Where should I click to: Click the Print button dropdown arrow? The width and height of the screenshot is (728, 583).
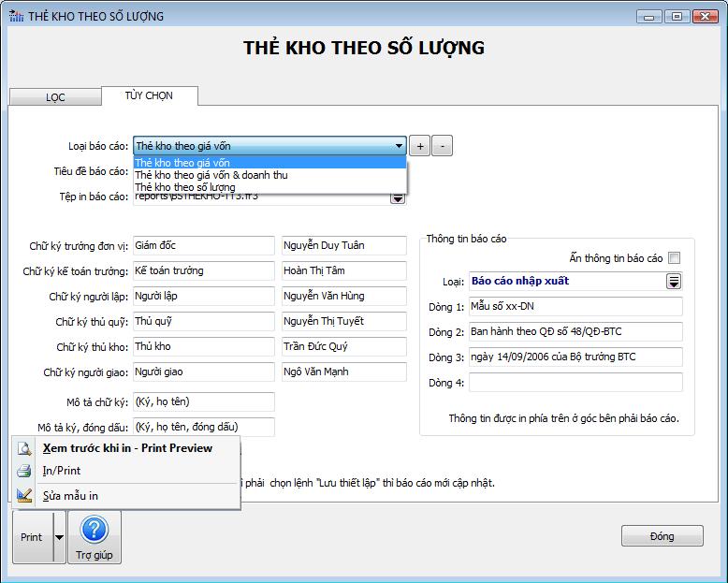tap(59, 538)
